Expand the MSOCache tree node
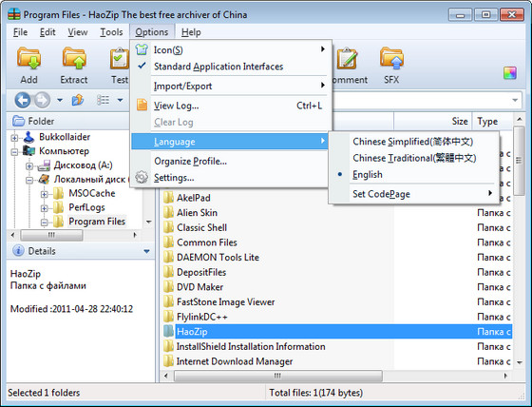This screenshot has width=532, height=407. click(44, 194)
